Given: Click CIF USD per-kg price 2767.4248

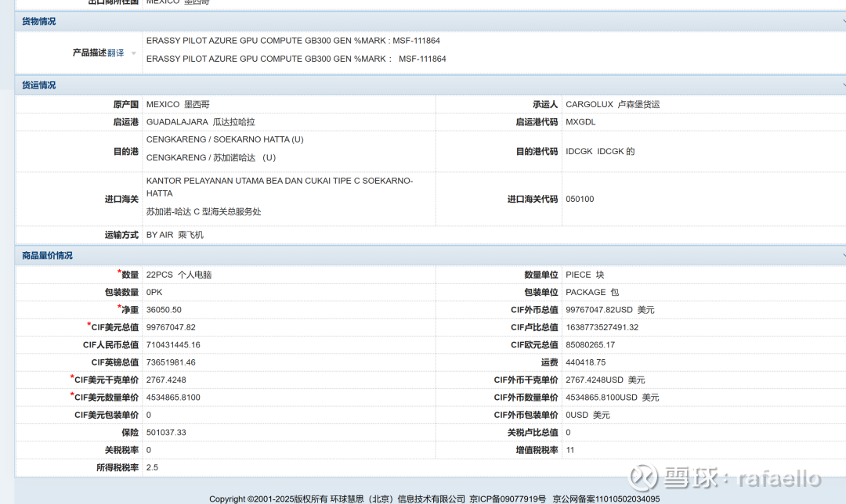Looking at the screenshot, I should pyautogui.click(x=166, y=380).
